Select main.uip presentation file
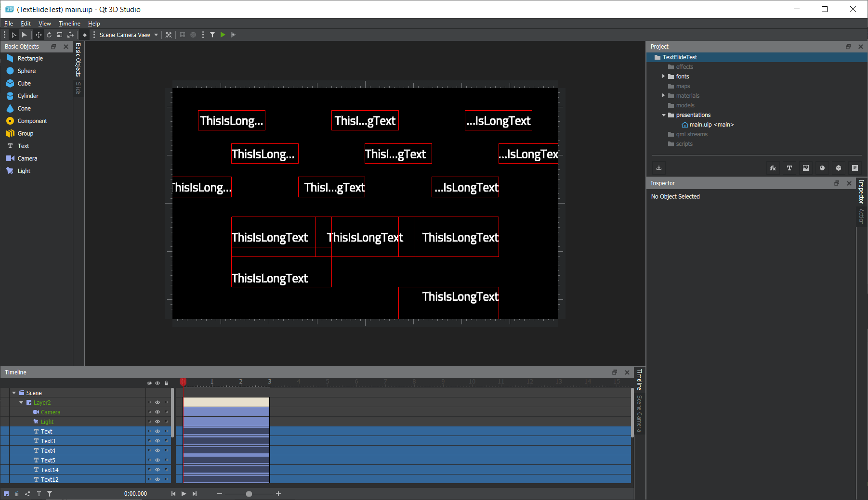The width and height of the screenshot is (868, 500). click(x=707, y=125)
